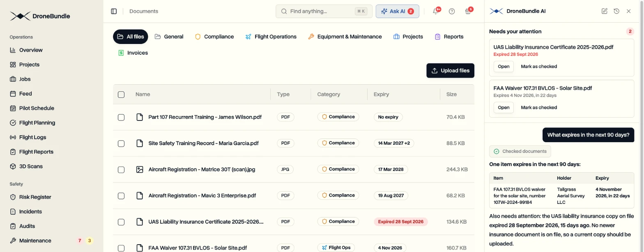Open Aircraft Registration - Matrice 30T (scan).jpg
Image resolution: width=644 pixels, height=252 pixels.
(x=202, y=169)
